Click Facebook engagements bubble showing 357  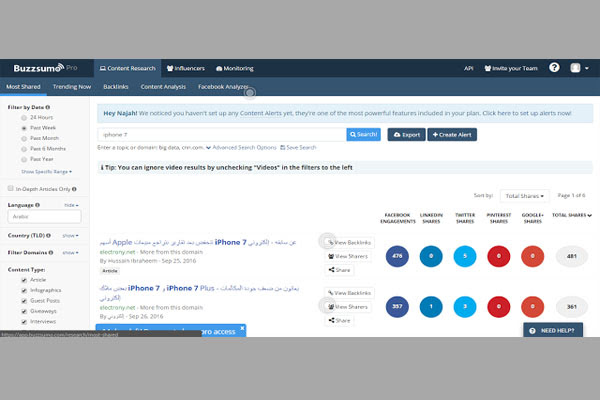pos(397,307)
